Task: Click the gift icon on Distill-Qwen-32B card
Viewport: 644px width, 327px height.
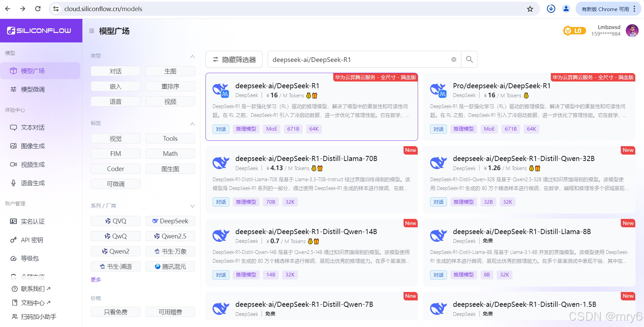Action: pyautogui.click(x=538, y=168)
